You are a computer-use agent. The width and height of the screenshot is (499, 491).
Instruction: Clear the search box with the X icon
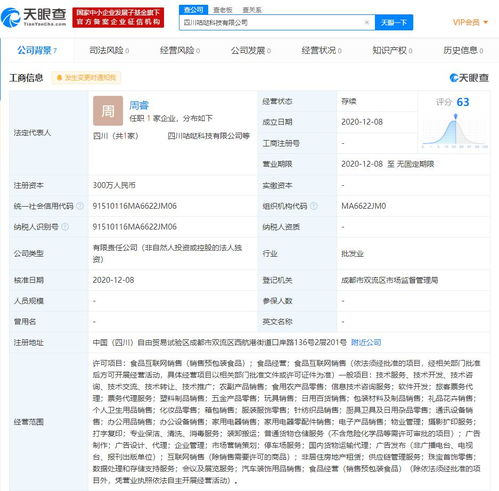(367, 22)
